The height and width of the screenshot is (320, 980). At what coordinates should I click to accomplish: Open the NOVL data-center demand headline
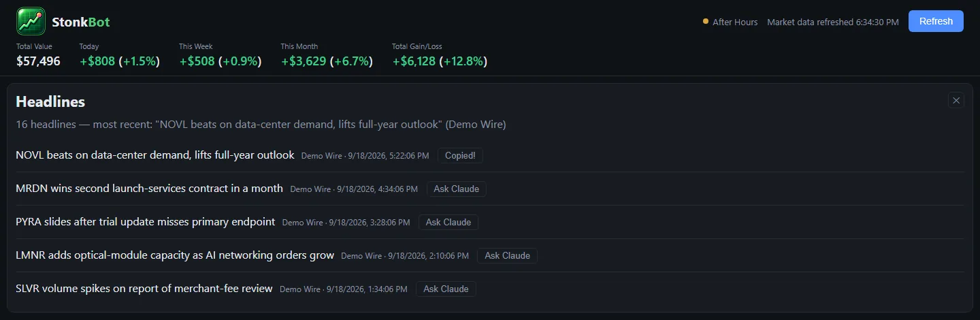tap(155, 155)
